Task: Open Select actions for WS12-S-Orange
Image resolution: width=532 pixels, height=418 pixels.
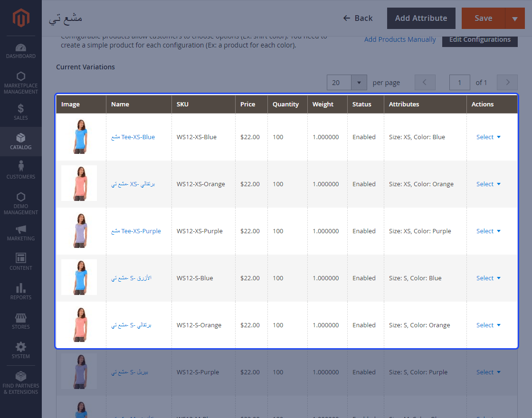Action: tap(488, 325)
